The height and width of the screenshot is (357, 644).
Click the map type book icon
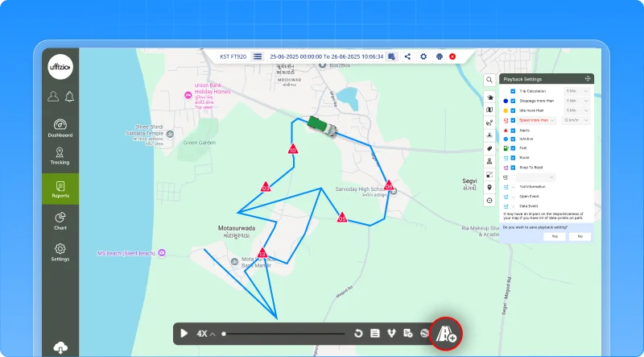[x=489, y=110]
